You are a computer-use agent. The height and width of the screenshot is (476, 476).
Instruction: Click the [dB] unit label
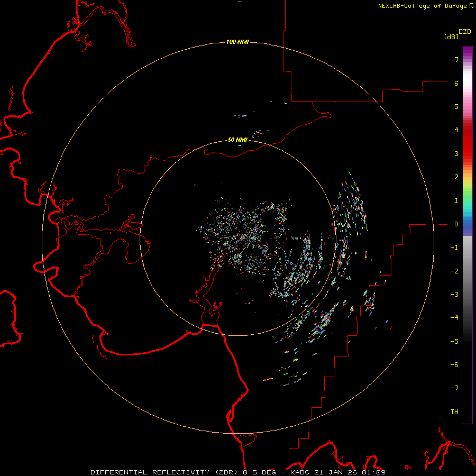coord(452,36)
